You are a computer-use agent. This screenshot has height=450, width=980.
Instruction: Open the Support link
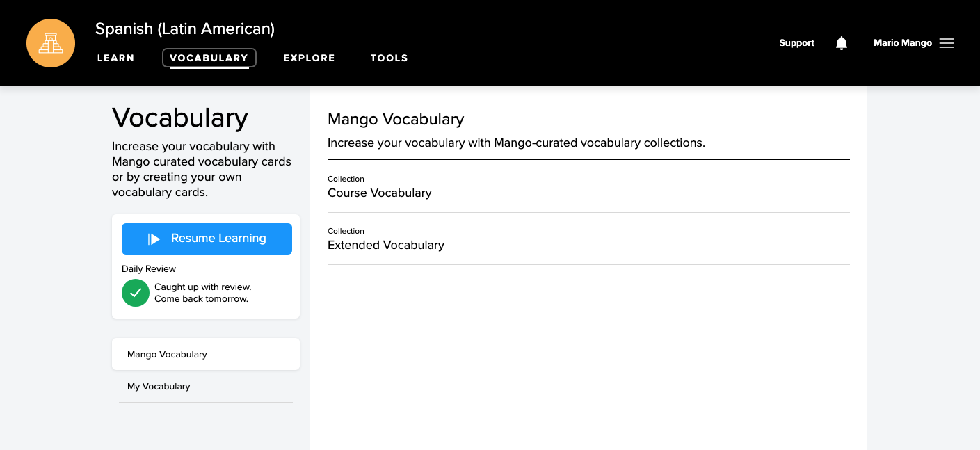tap(796, 43)
